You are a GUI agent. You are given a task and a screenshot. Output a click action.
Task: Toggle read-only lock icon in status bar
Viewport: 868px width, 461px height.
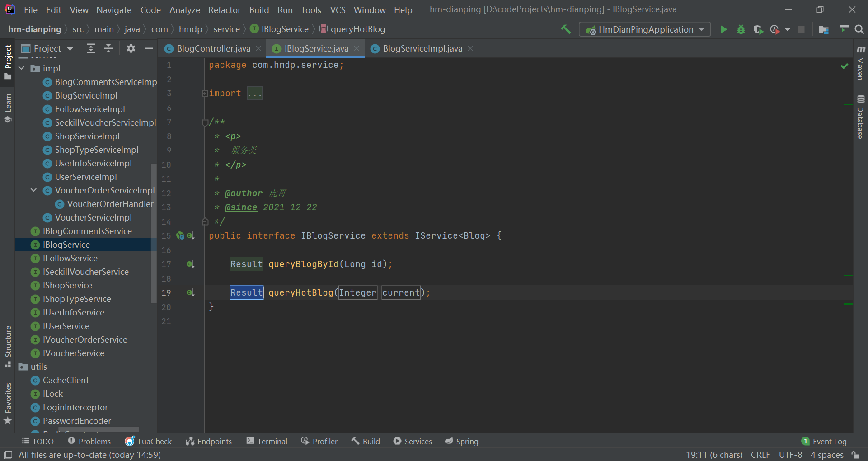coord(855,455)
